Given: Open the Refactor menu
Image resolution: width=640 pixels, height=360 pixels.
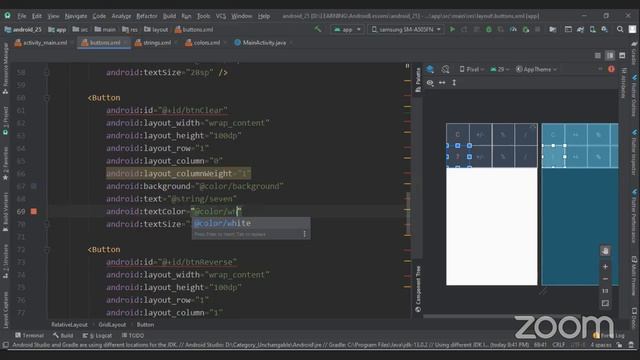Looking at the screenshot, I should pyautogui.click(x=147, y=16).
